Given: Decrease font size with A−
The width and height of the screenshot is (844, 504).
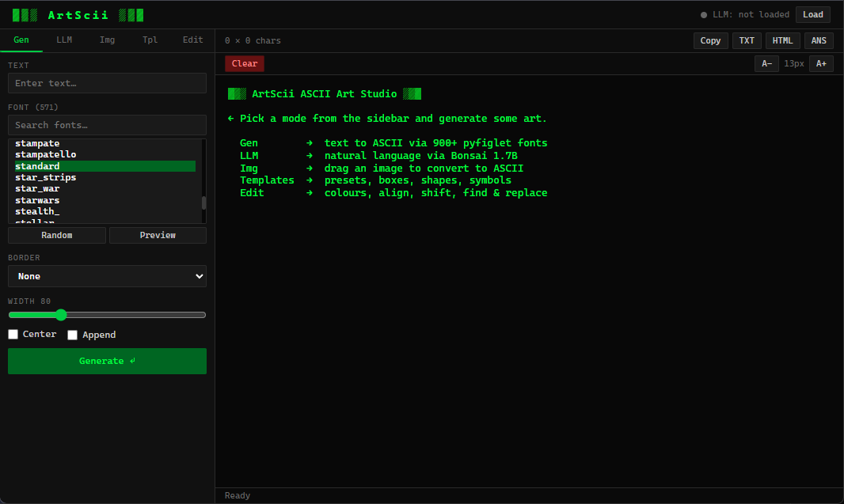Looking at the screenshot, I should click(767, 63).
